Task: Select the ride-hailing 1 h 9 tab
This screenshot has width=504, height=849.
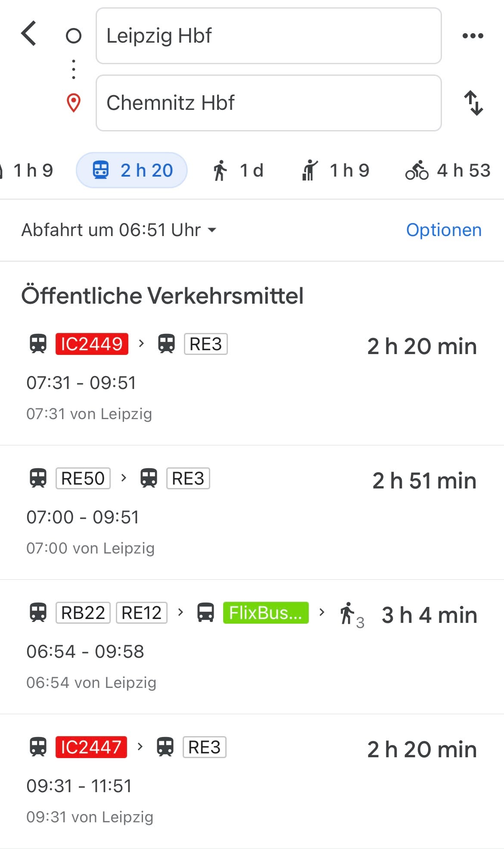Action: pos(335,170)
